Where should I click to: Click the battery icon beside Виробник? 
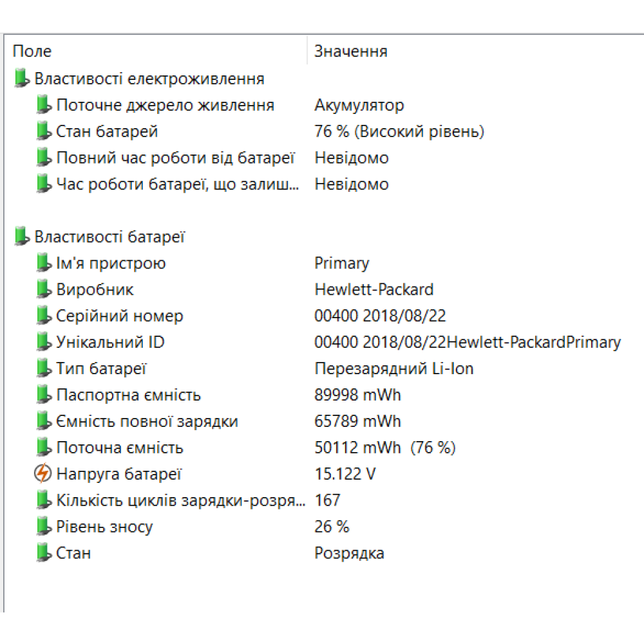pyautogui.click(x=43, y=290)
